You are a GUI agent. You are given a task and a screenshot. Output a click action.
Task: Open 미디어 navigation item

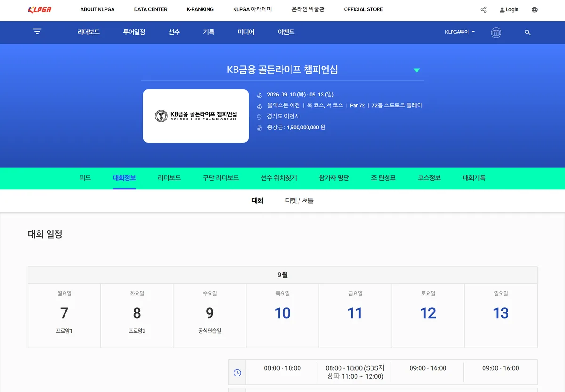(x=246, y=32)
